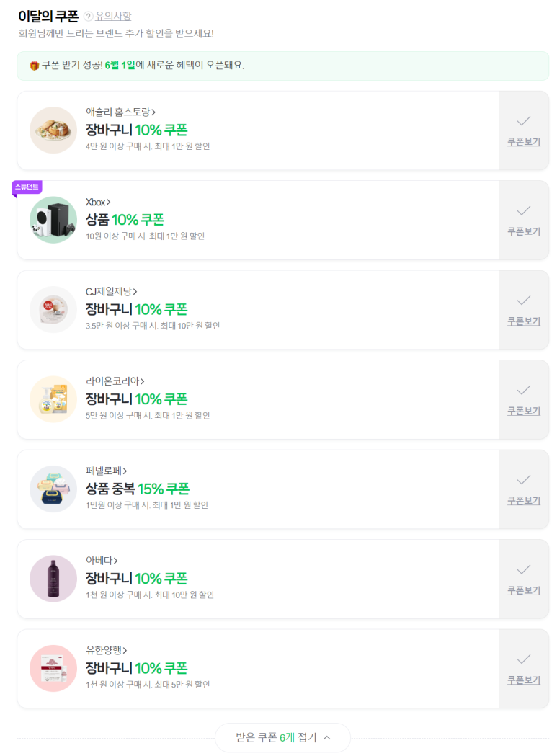Click the 아베다 shampoo bottle image

pyautogui.click(x=53, y=579)
